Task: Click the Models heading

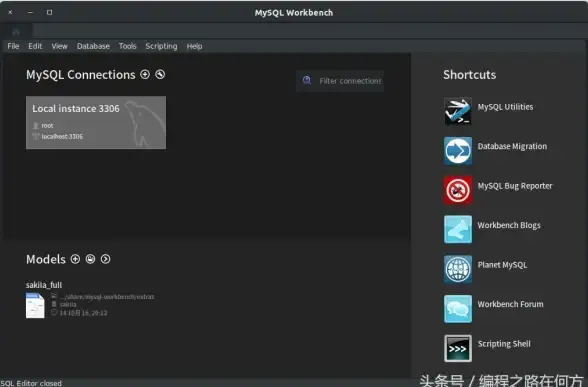Action: pyautogui.click(x=46, y=259)
